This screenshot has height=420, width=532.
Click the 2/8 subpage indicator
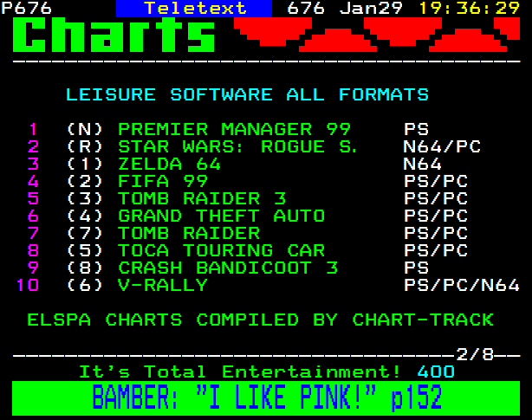[475, 354]
